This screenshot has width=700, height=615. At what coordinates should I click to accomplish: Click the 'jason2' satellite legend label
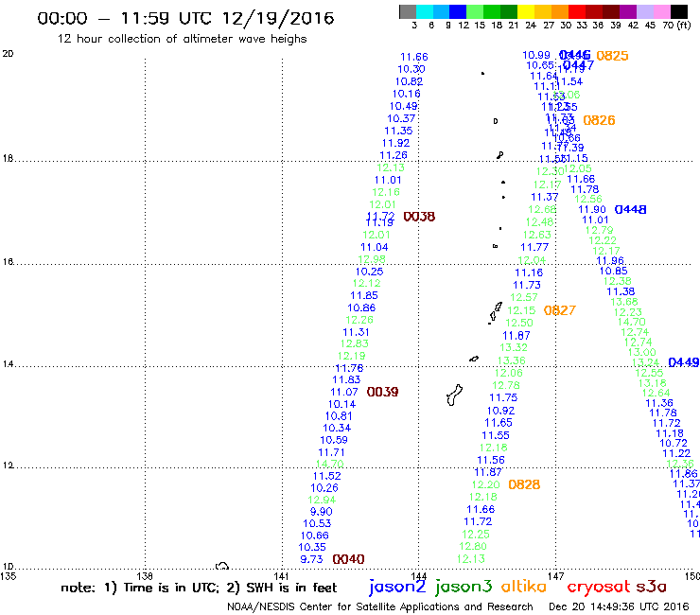pyautogui.click(x=397, y=587)
